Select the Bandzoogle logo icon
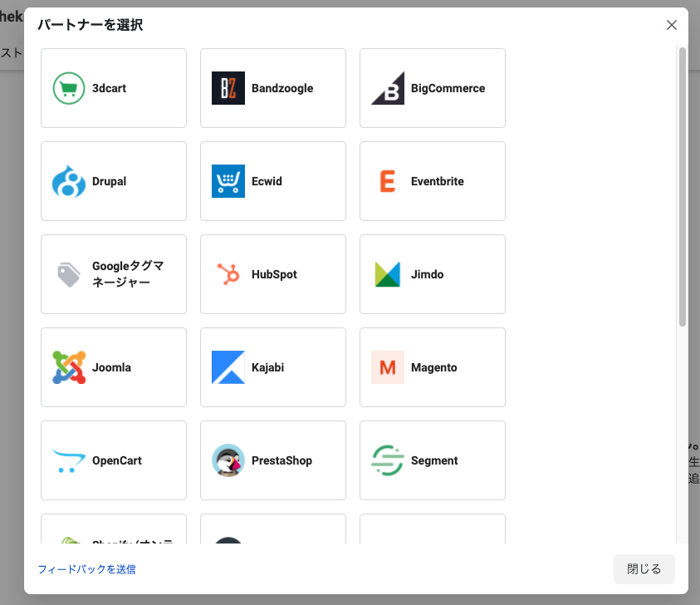 click(228, 88)
